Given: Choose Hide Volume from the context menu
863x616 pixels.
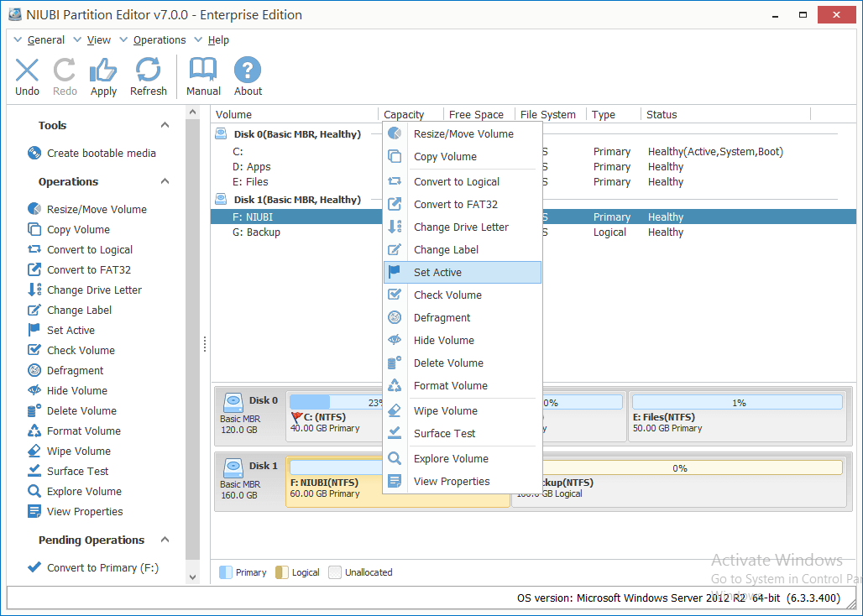Looking at the screenshot, I should click(443, 340).
